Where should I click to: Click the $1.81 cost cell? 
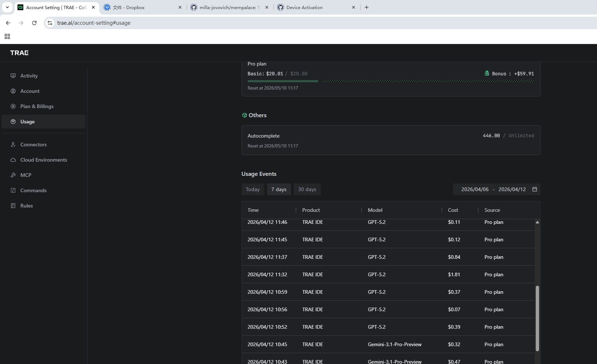[x=454, y=274]
